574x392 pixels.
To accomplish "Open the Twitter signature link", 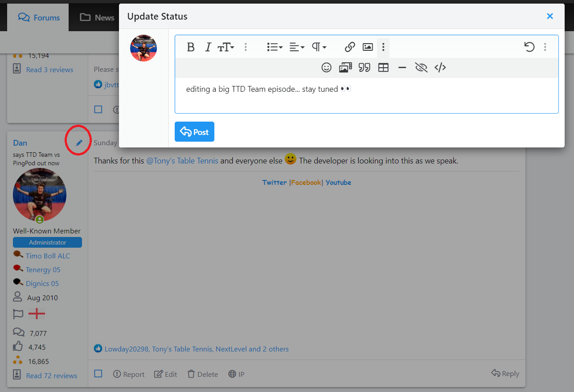I will [275, 182].
